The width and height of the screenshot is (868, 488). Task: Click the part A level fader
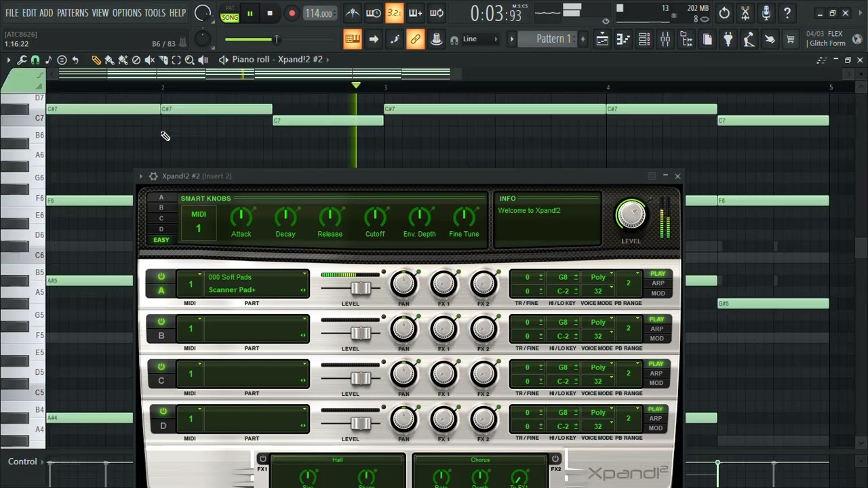click(360, 289)
